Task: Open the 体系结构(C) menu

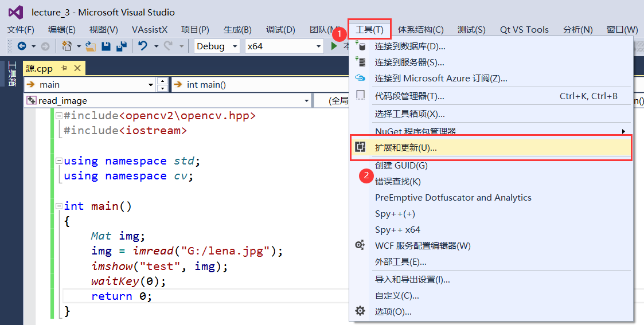Action: pos(420,30)
